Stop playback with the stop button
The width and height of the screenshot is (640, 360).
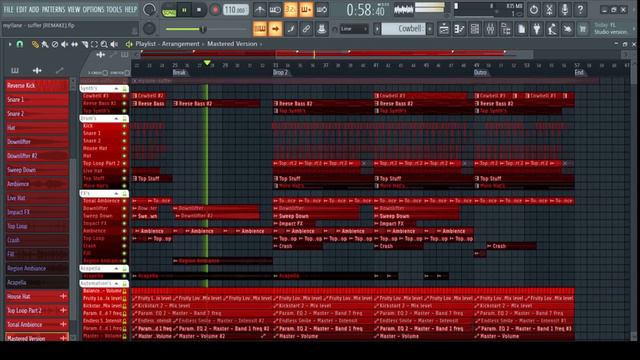tap(199, 10)
